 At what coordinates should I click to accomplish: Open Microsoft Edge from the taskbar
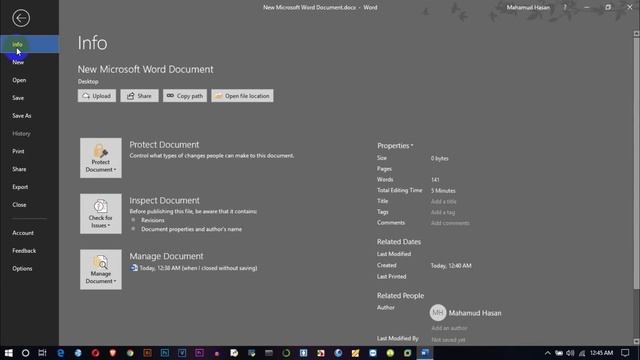pos(60,353)
